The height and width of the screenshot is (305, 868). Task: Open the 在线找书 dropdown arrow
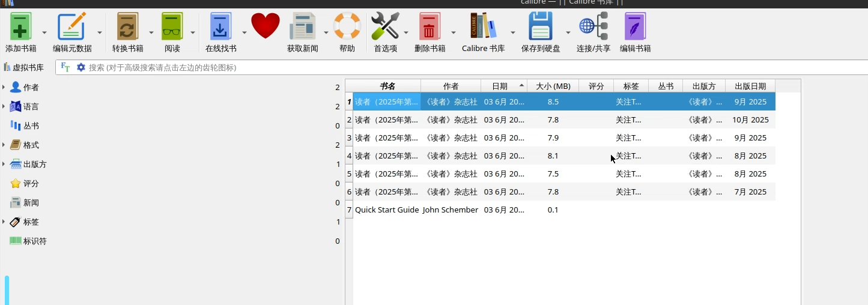tap(244, 32)
